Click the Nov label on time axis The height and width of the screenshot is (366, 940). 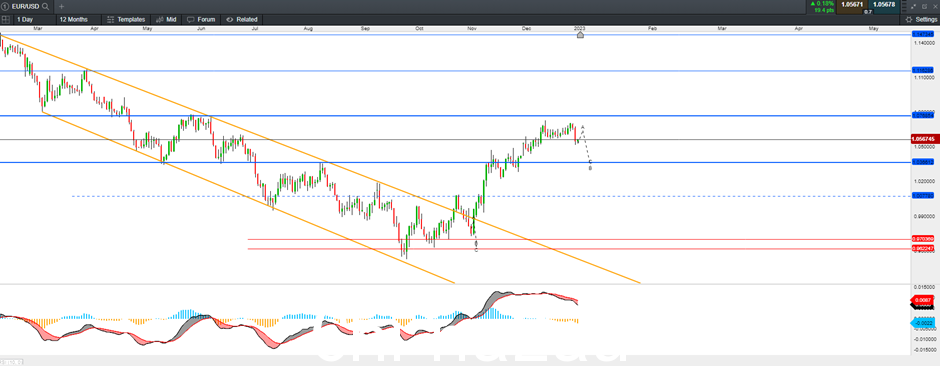(x=472, y=28)
